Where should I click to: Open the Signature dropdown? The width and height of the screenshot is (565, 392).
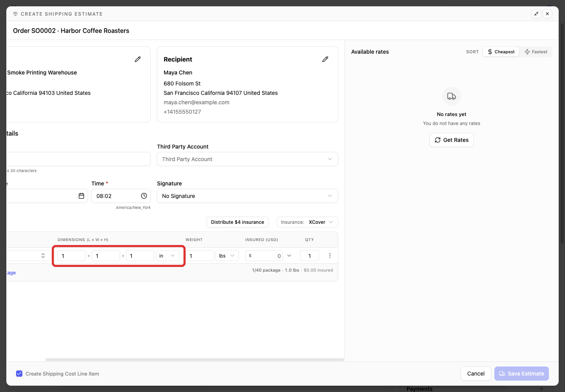pyautogui.click(x=248, y=196)
